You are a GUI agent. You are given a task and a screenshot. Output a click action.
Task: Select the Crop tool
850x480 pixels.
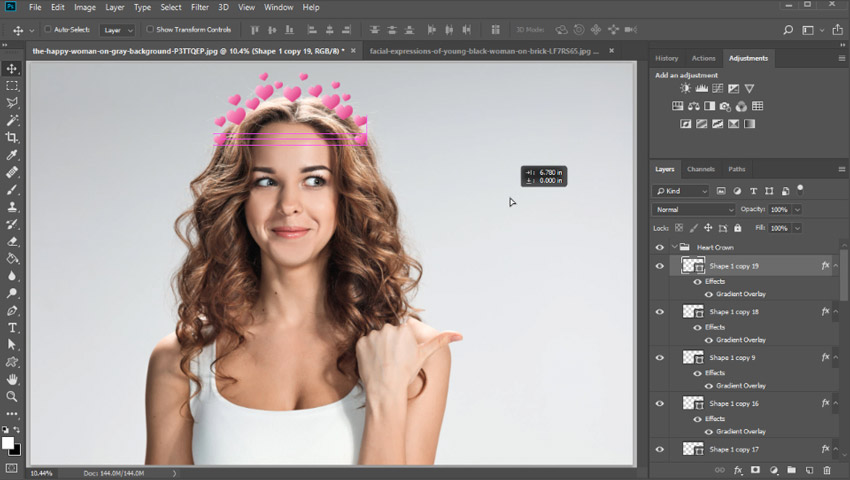click(12, 137)
